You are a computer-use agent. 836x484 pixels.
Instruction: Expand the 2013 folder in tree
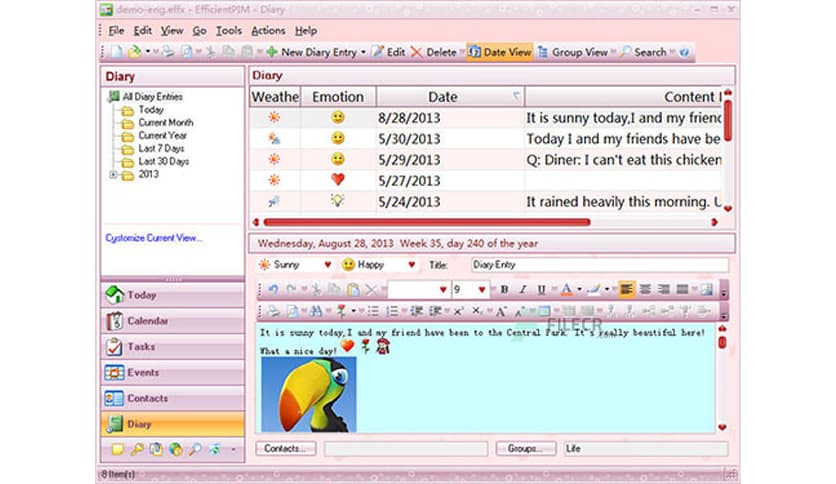tap(113, 174)
